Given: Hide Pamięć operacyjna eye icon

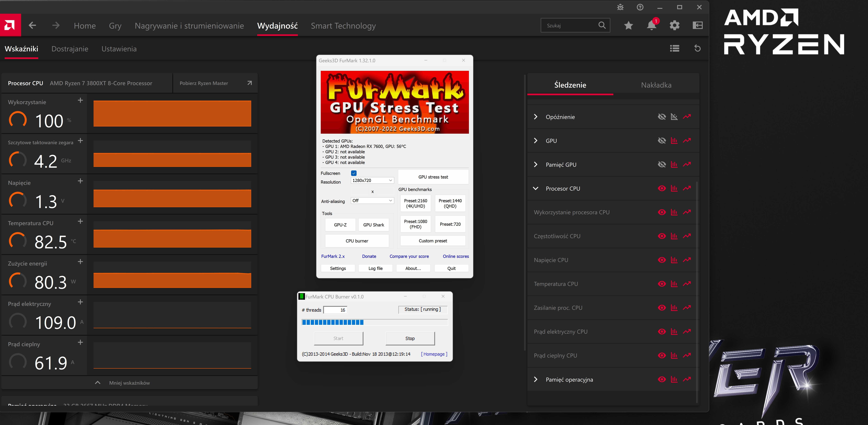Looking at the screenshot, I should click(662, 379).
